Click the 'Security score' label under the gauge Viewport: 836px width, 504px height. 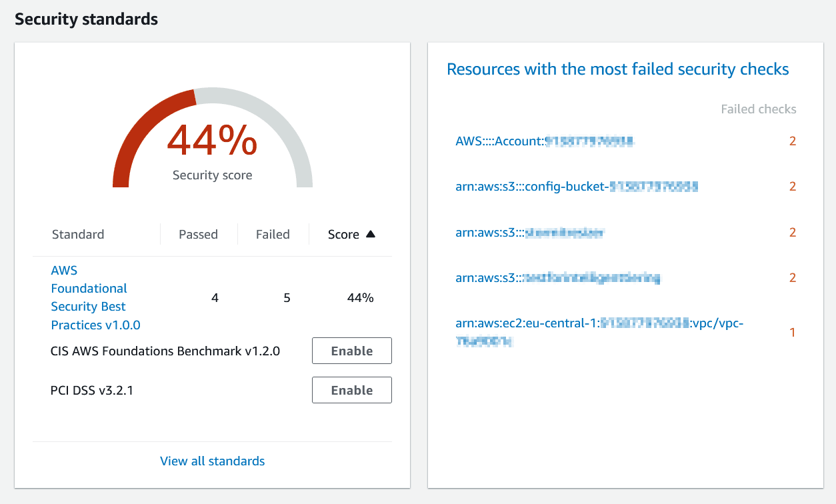(x=213, y=175)
